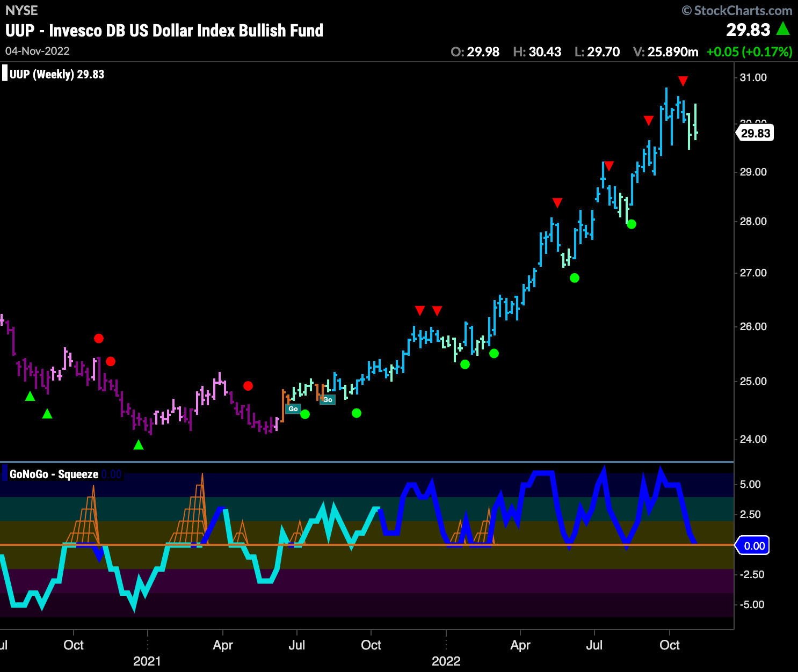Click the blue 0.00 tag on the oscillator axis

pos(753,546)
